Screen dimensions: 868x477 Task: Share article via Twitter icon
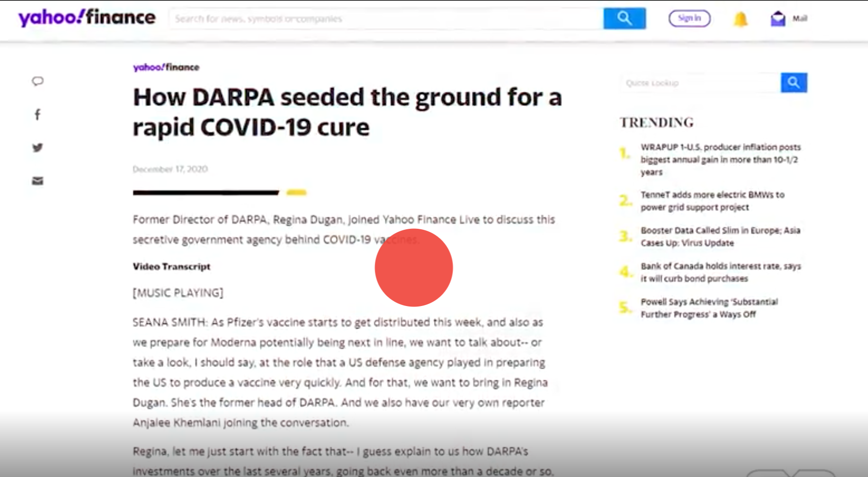point(37,148)
